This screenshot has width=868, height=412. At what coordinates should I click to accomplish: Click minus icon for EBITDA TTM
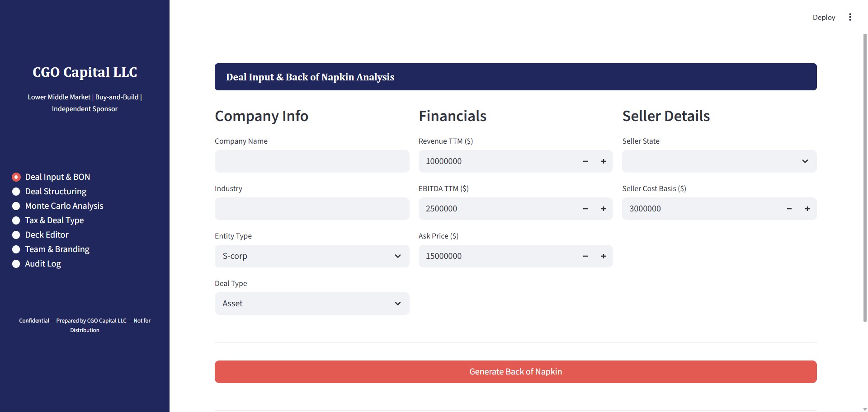pos(585,209)
